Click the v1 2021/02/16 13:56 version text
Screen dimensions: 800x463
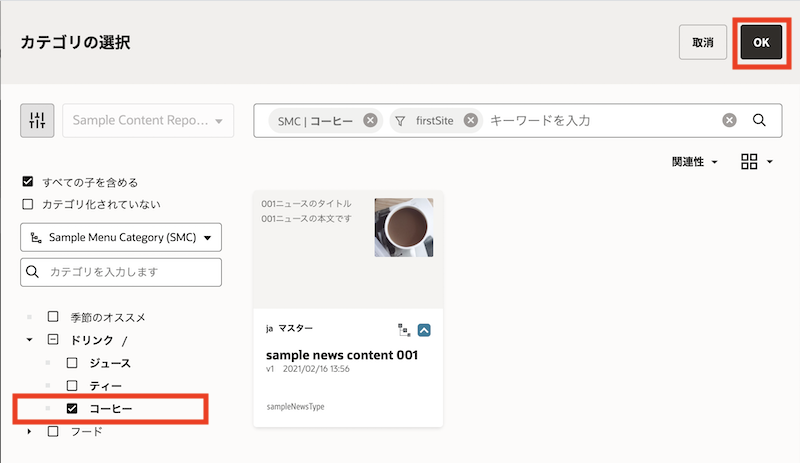(x=308, y=369)
